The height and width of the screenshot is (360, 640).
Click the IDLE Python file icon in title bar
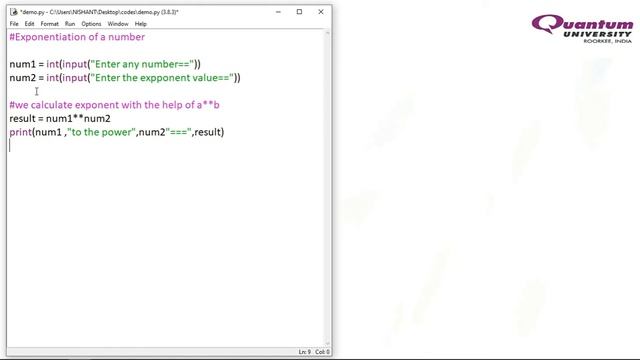(x=13, y=12)
